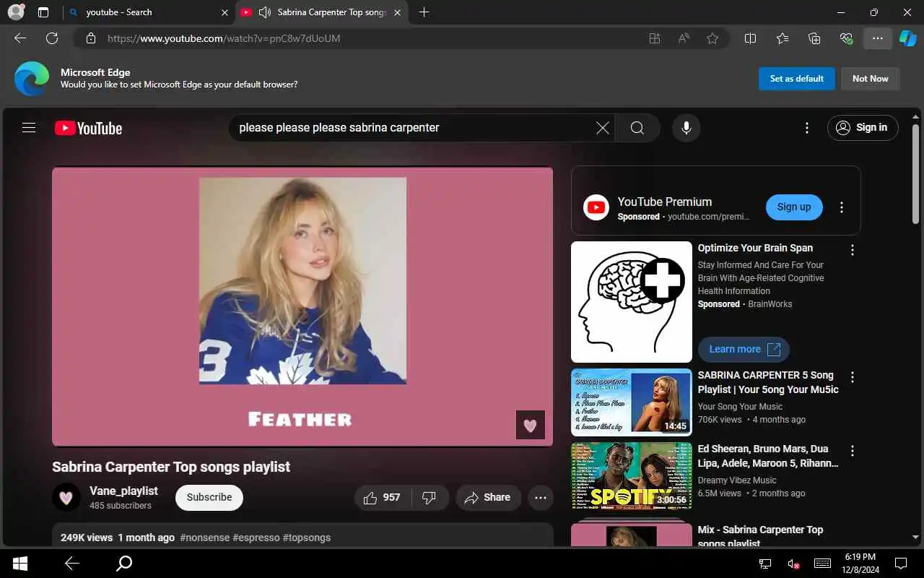Clear the search box text

(602, 128)
